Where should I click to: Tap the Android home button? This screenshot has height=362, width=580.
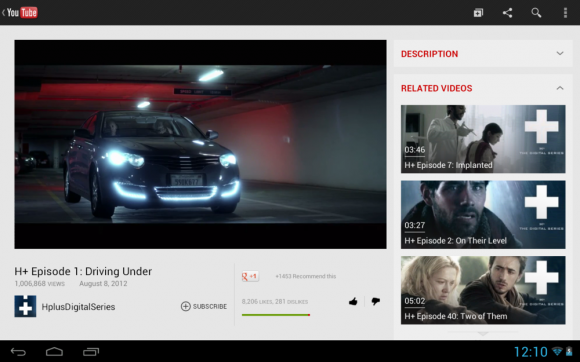(x=54, y=352)
